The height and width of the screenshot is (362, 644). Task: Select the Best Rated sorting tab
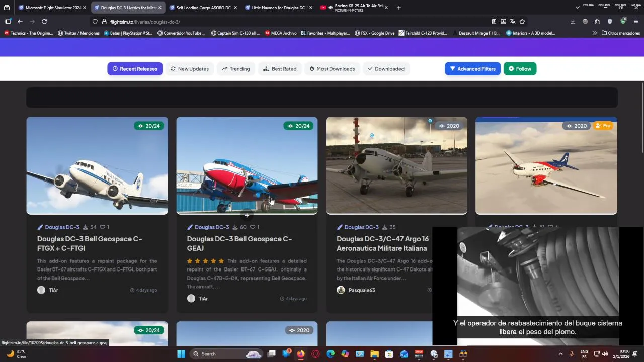click(x=280, y=69)
